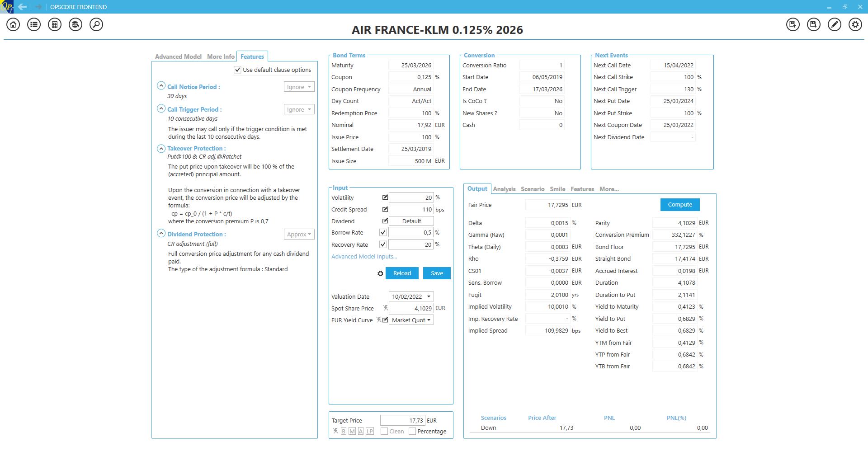Collapse the Call Trigger Period section

point(161,108)
